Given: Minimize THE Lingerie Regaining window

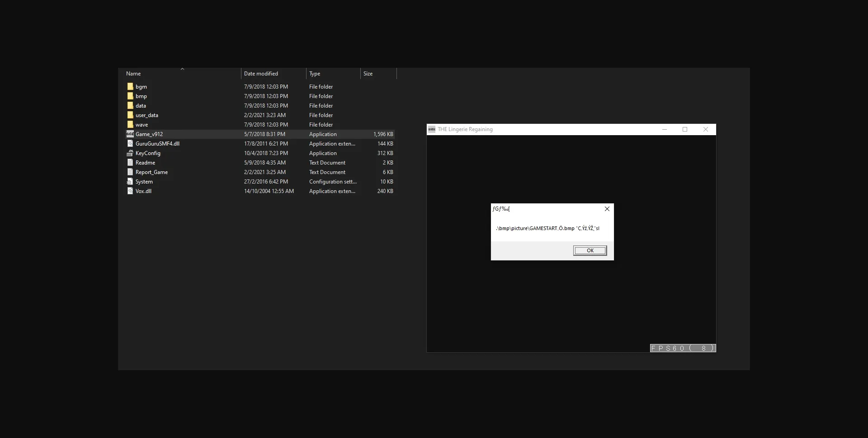Looking at the screenshot, I should click(x=665, y=129).
